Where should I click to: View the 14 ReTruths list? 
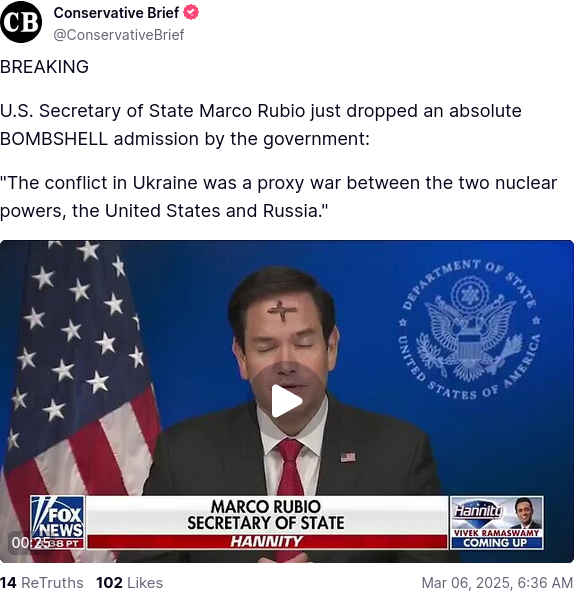(42, 583)
